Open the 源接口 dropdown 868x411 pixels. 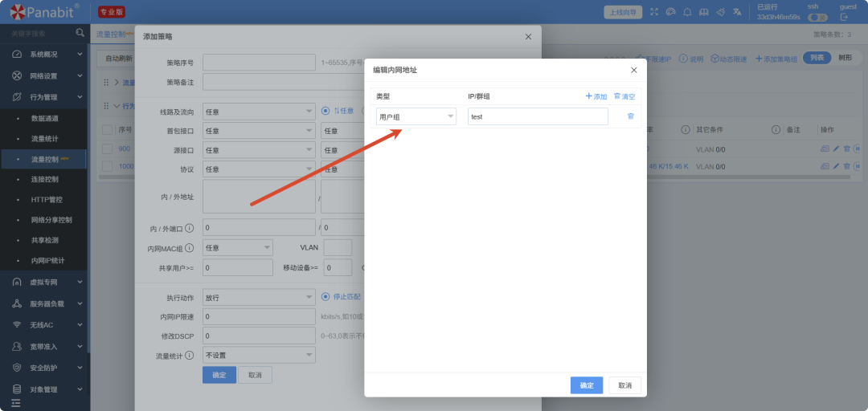(x=259, y=150)
